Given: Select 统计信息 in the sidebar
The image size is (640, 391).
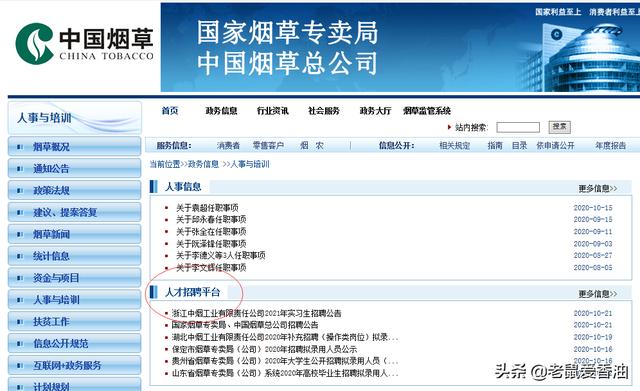Looking at the screenshot, I should tap(74, 256).
